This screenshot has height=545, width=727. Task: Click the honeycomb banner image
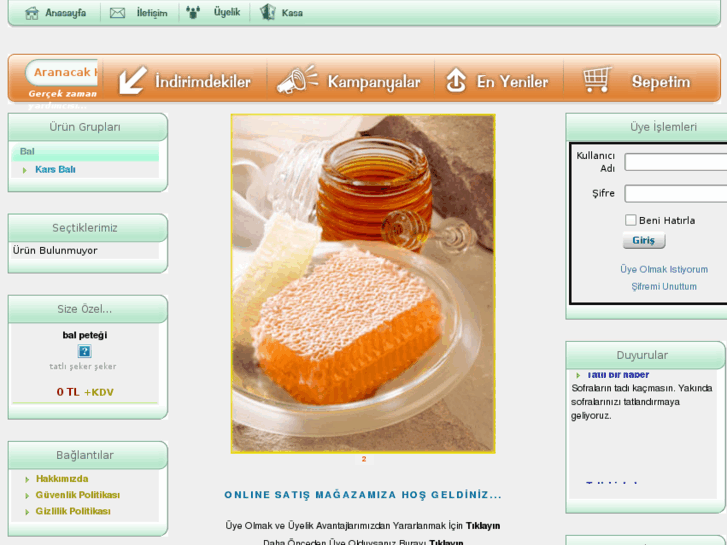pos(363,284)
